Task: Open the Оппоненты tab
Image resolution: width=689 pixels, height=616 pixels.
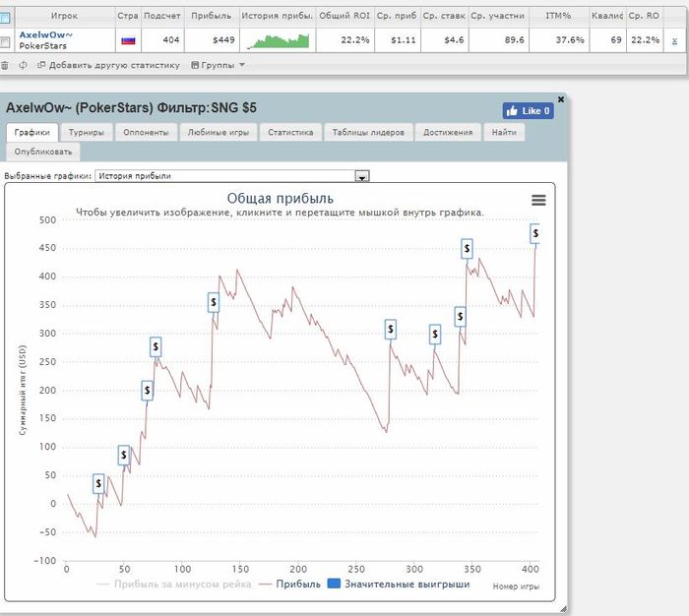Action: click(x=146, y=132)
